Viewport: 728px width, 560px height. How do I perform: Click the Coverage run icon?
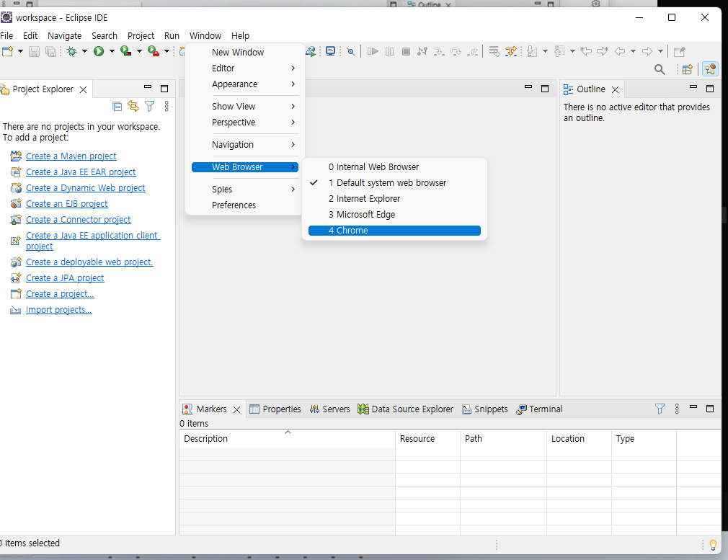(x=125, y=52)
